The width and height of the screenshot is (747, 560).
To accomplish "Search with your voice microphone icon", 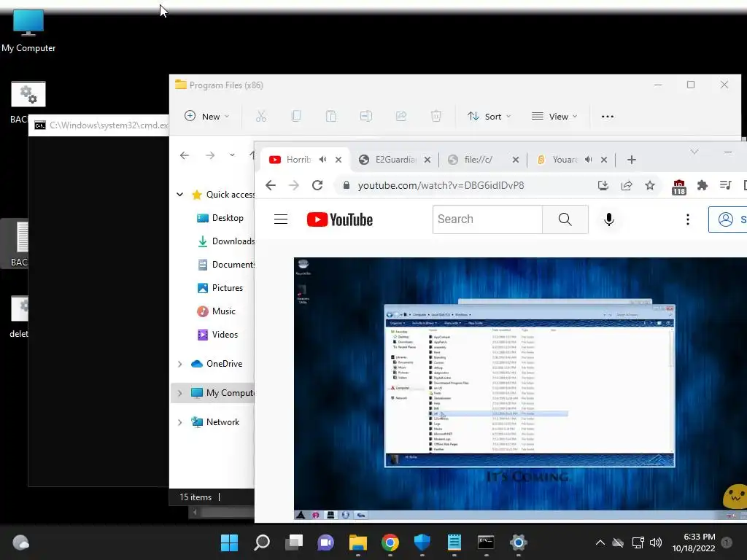I will [609, 219].
